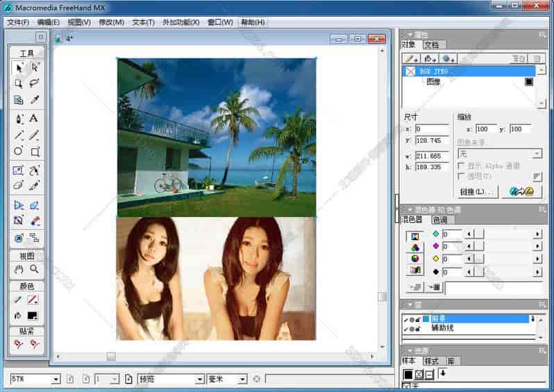Enable the 显示 Alpha 通道 checkbox
Image resolution: width=554 pixels, height=392 pixels.
point(461,167)
